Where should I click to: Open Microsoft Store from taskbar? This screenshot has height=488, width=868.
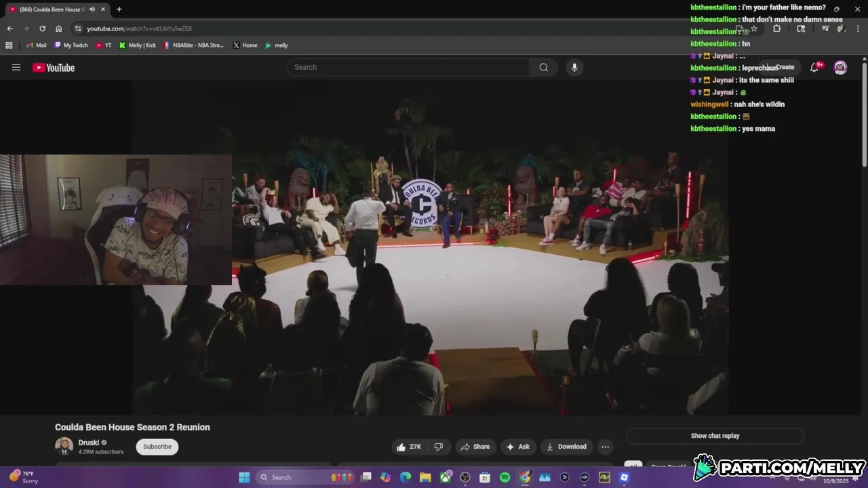coord(485,477)
